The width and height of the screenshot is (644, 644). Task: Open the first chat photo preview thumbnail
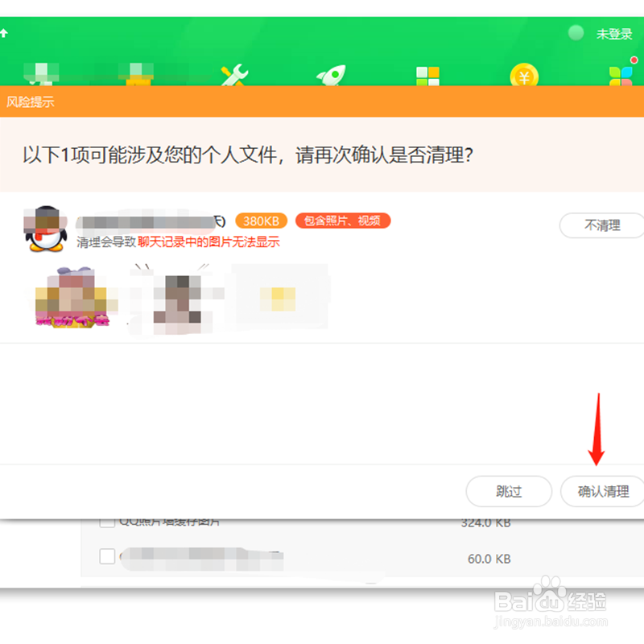(x=71, y=298)
